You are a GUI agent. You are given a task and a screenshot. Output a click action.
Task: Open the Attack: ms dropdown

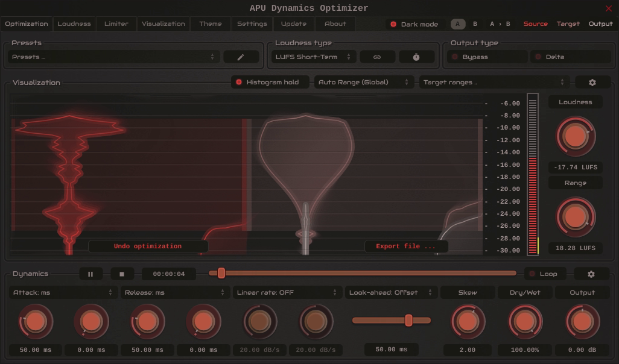(x=63, y=293)
